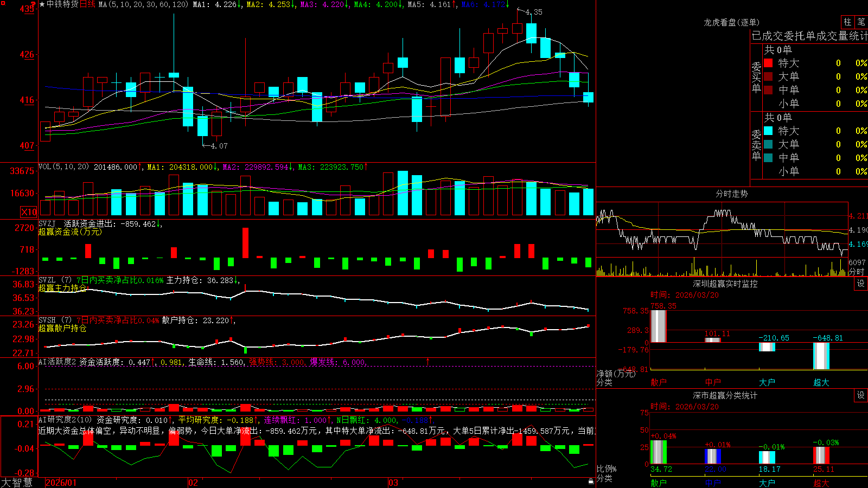Click the 2026/01 date marker on the time axis
Viewport: 868px width, 488px height.
(x=61, y=483)
